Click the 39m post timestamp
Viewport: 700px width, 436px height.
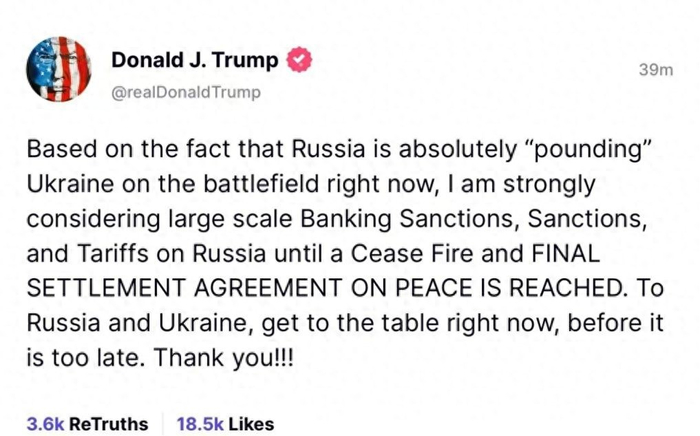point(655,69)
